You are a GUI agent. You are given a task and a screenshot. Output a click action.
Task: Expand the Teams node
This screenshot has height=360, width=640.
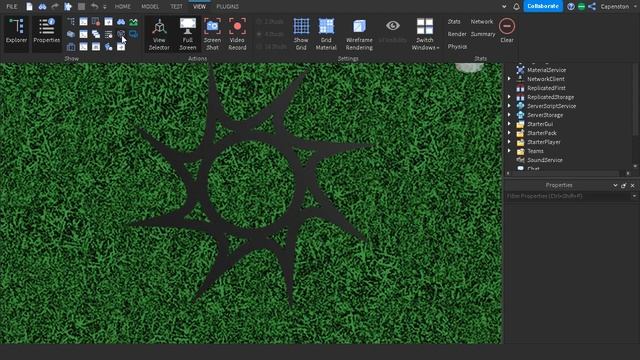(509, 151)
